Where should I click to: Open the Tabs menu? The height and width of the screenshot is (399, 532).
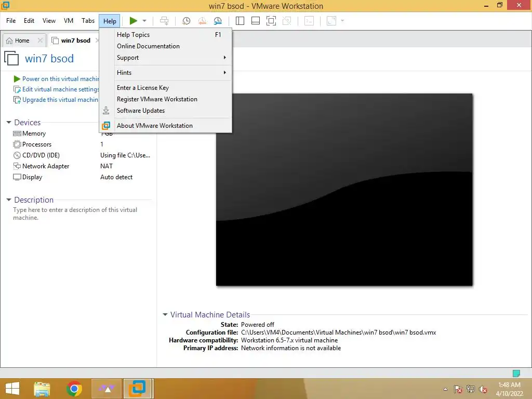pos(88,21)
